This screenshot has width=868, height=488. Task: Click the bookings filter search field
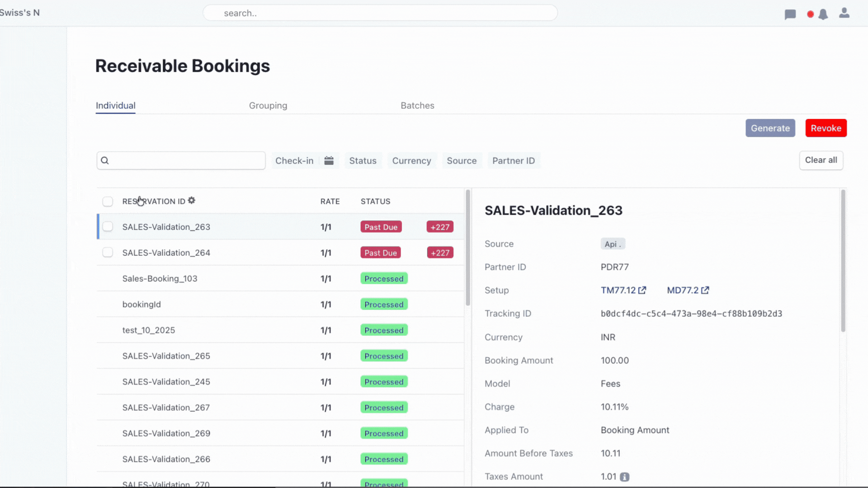185,161
